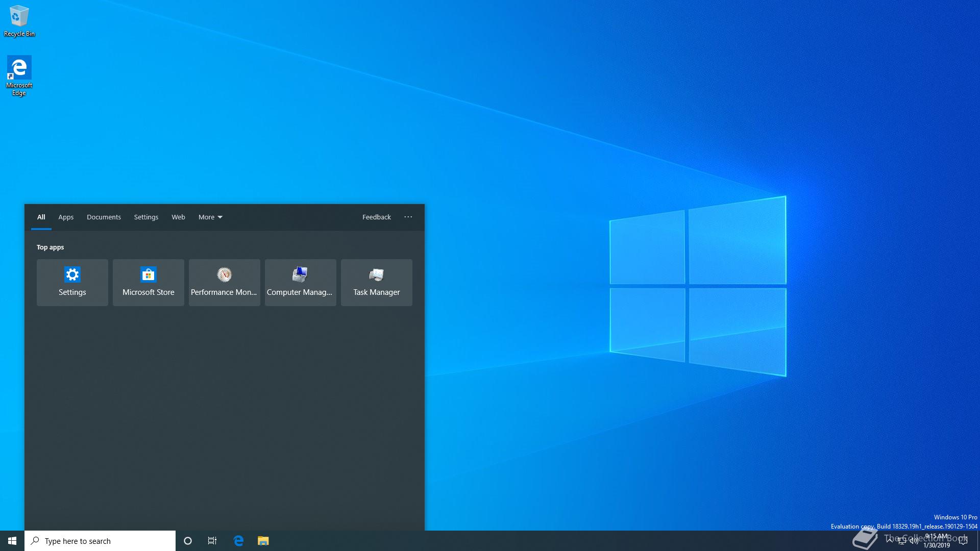Click the Feedback button in search panel

[376, 217]
